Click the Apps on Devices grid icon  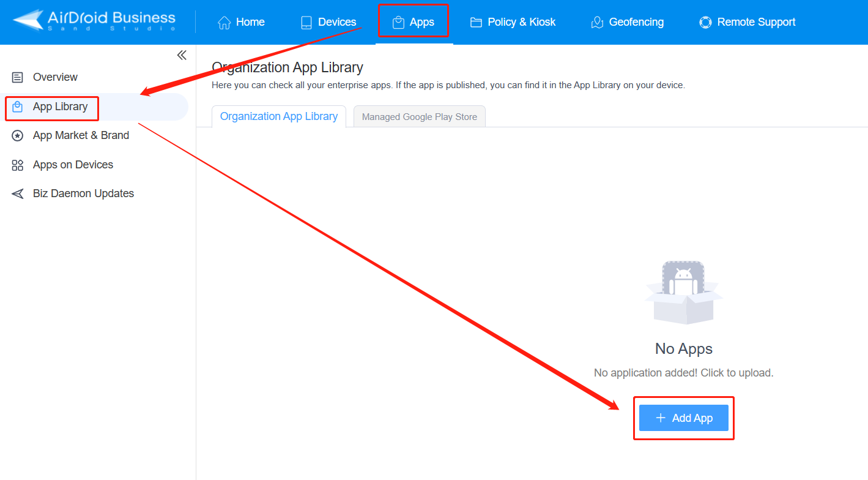click(x=18, y=165)
